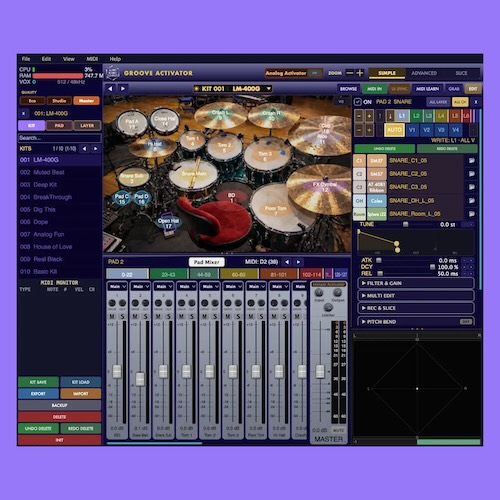Image resolution: width=500 pixels, height=500 pixels.
Task: Switch to the PAD tab in sidebar
Action: pyautogui.click(x=59, y=126)
